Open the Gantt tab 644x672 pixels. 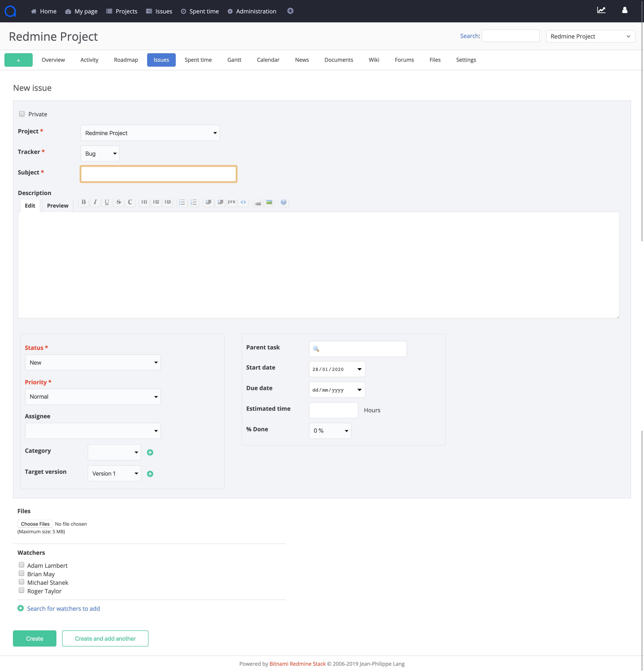(234, 60)
